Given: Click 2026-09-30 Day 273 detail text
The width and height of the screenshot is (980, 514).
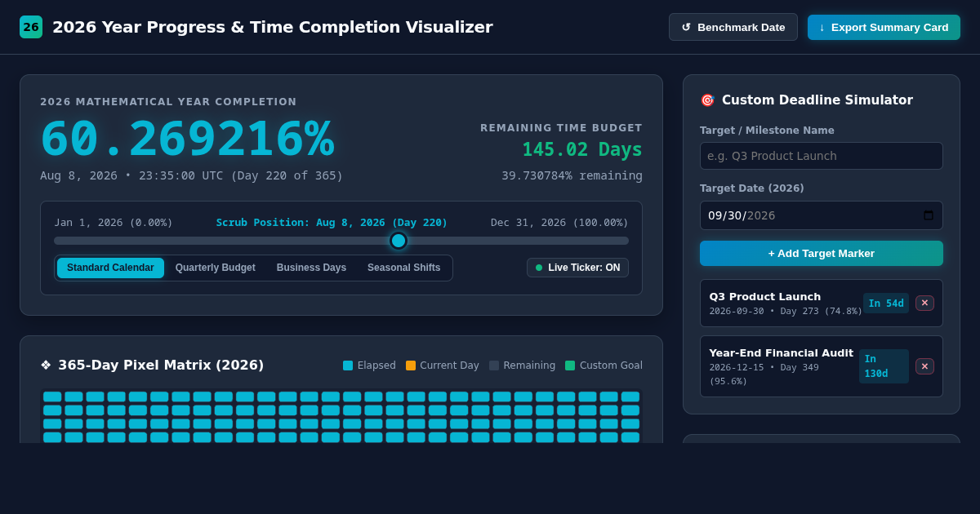Looking at the screenshot, I should click(786, 311).
